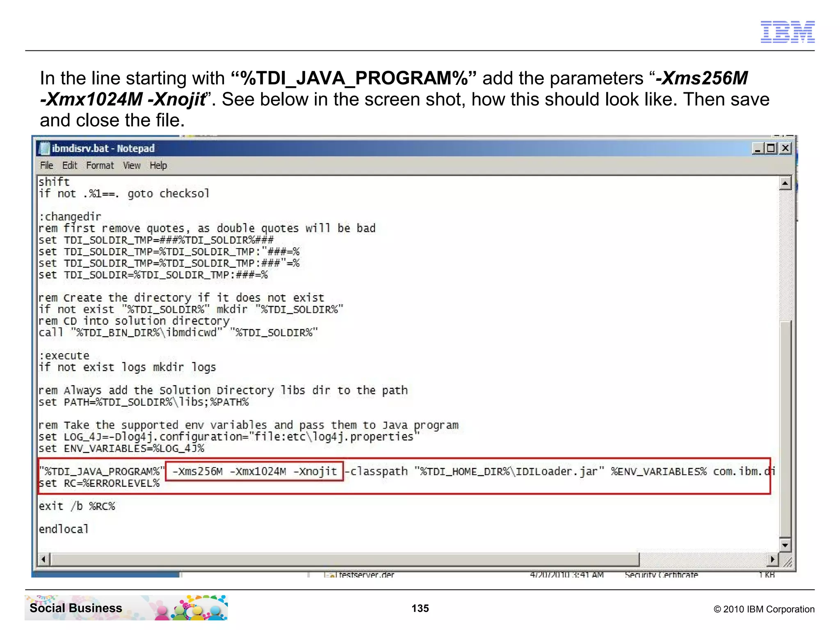Image resolution: width=840 pixels, height=630 pixels.
Task: Minimize the ibmdisrv.bat Notepad window
Action: [758, 148]
